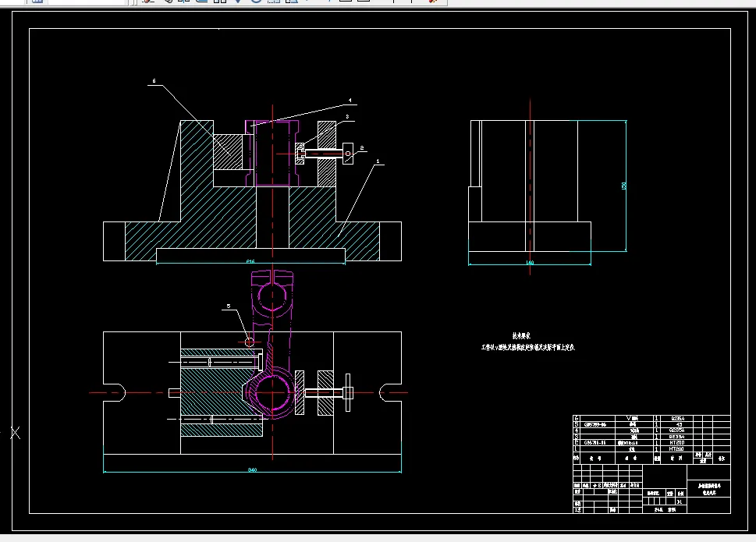Select the dimension text under the front view base slot
The image size is (756, 542).
click(x=250, y=261)
